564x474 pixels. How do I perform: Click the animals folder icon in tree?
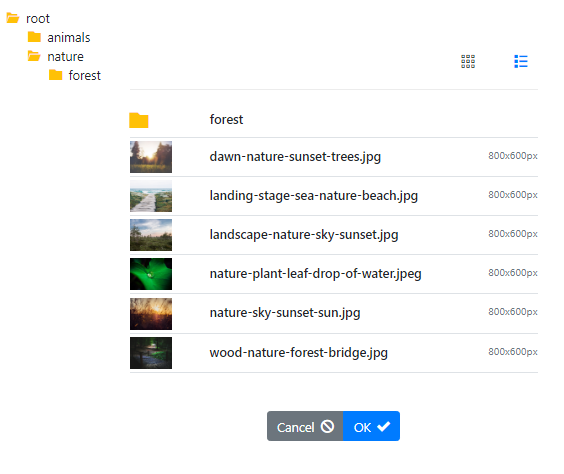pos(34,37)
